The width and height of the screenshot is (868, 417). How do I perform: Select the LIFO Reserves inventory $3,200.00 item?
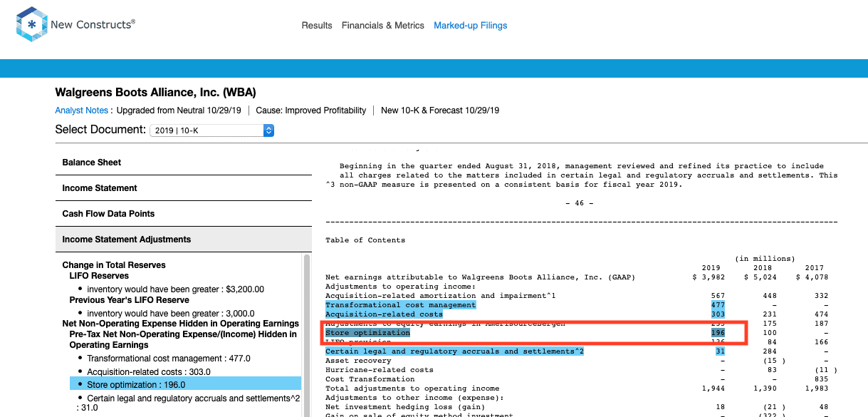pyautogui.click(x=176, y=289)
